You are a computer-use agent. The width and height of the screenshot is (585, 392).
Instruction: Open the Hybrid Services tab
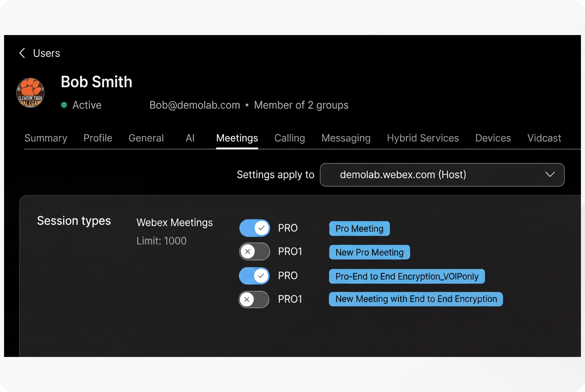point(423,138)
